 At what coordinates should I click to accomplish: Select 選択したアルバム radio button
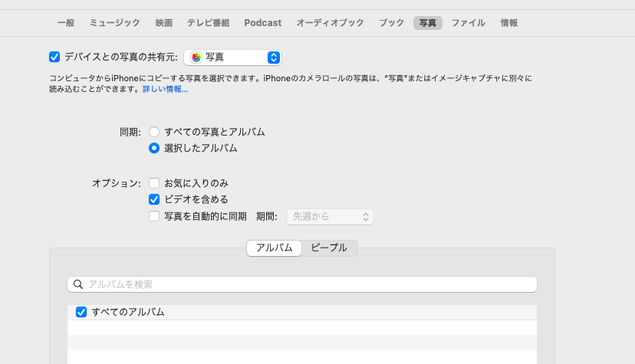click(154, 148)
